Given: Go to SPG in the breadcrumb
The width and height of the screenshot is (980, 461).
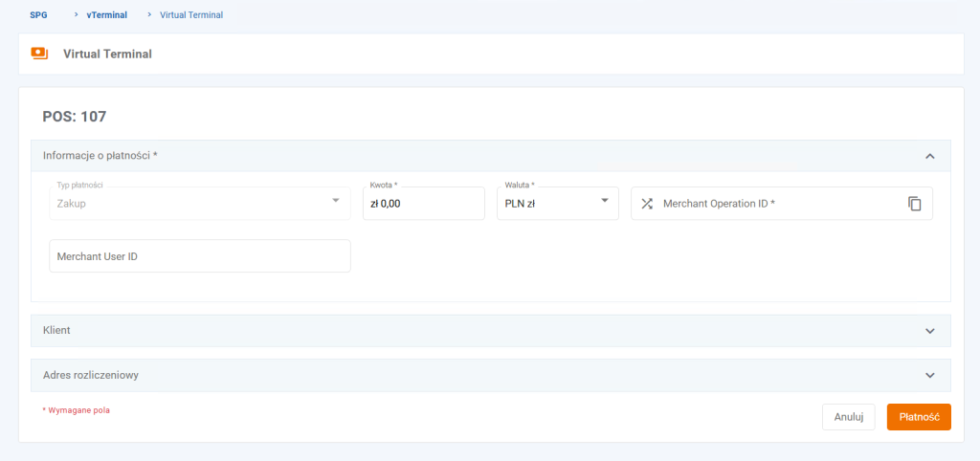Looking at the screenshot, I should 38,15.
